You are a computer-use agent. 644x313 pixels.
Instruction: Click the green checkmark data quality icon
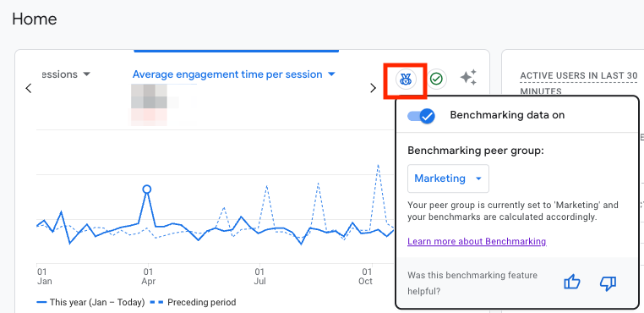[437, 79]
